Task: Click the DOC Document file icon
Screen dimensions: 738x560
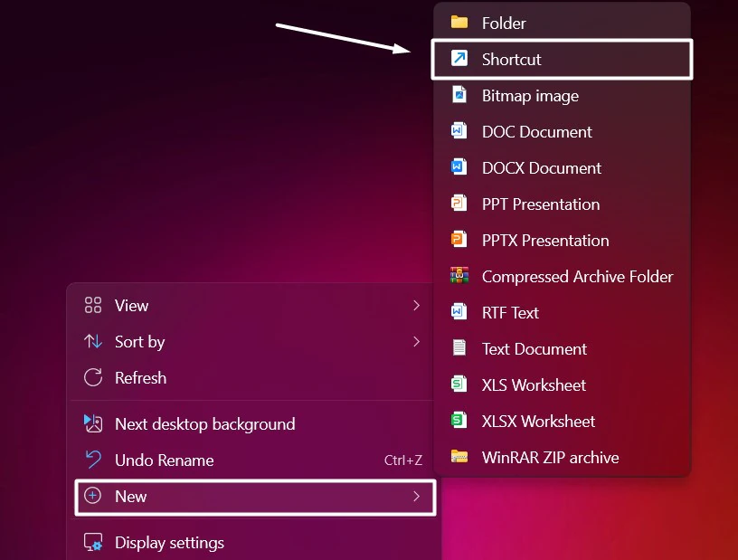Action: coord(459,131)
